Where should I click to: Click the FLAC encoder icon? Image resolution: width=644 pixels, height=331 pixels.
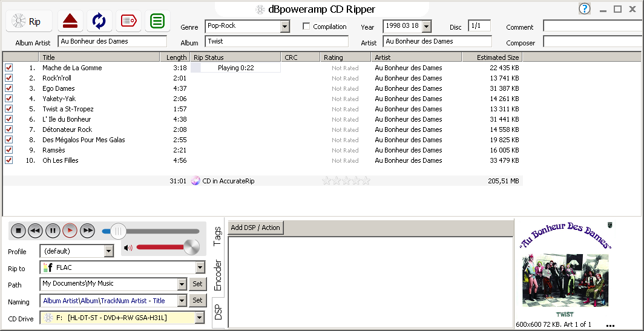tap(48, 267)
